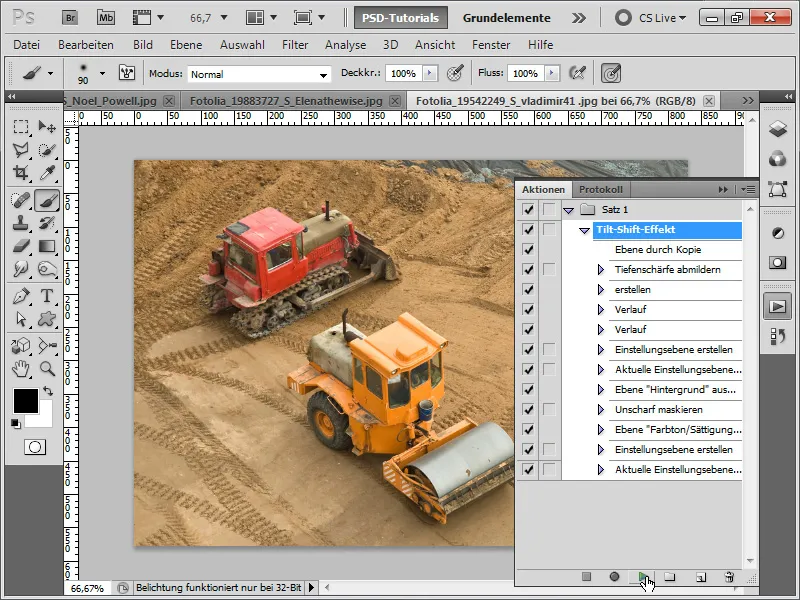Select the Custom Shape tool

47,319
